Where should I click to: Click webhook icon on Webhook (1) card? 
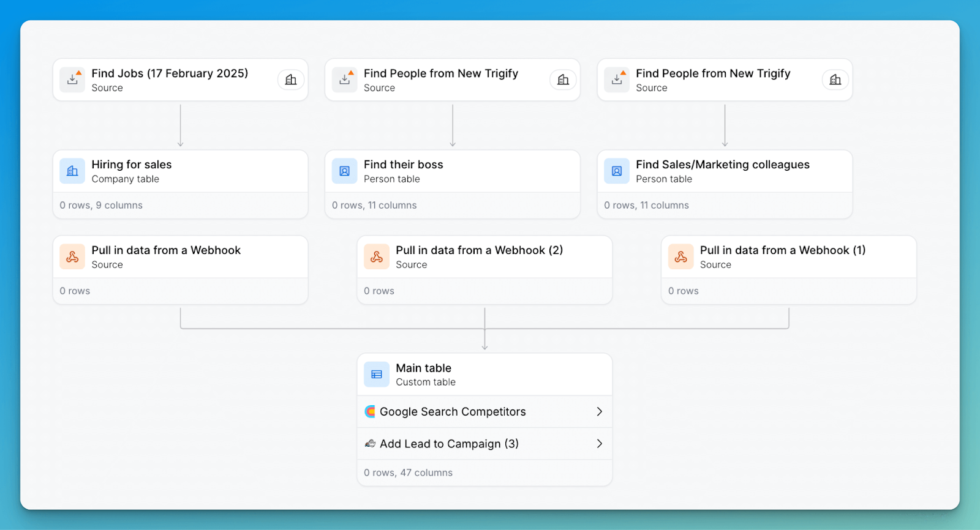click(681, 257)
